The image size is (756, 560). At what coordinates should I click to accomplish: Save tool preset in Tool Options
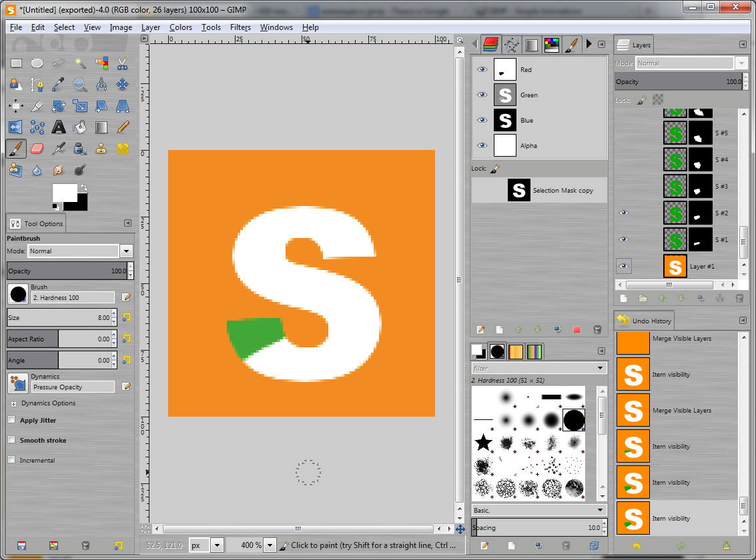click(x=22, y=545)
